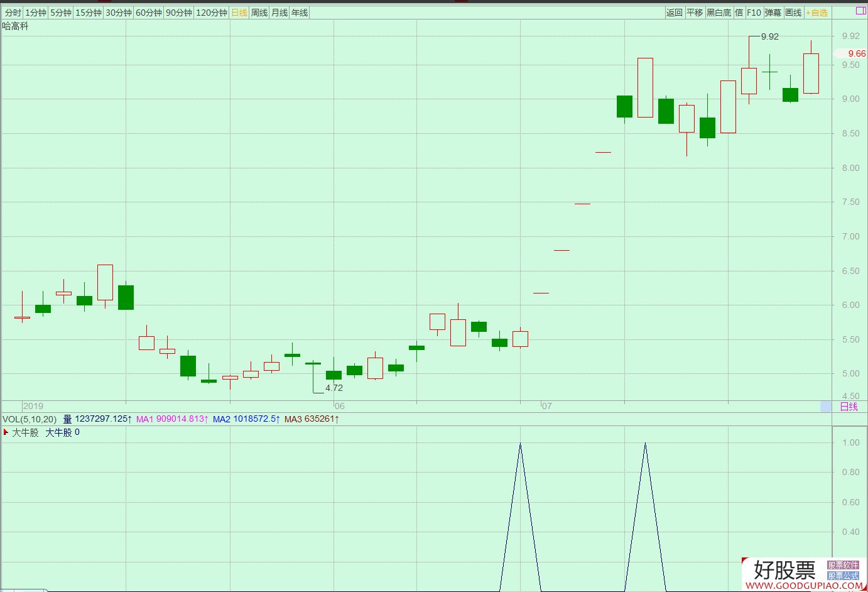Click the 大牛股 indicator name label
868x592 pixels.
click(x=25, y=432)
